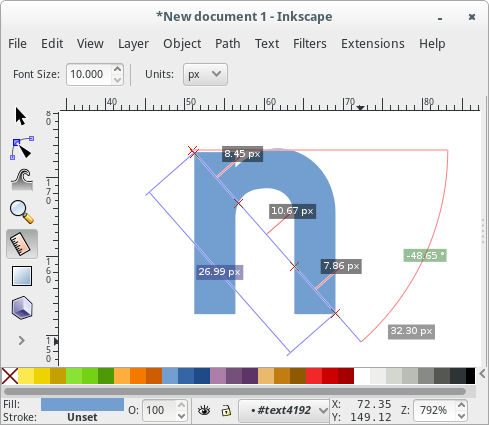This screenshot has height=425, width=489.
Task: Select the Node editing tool
Action: 22,148
